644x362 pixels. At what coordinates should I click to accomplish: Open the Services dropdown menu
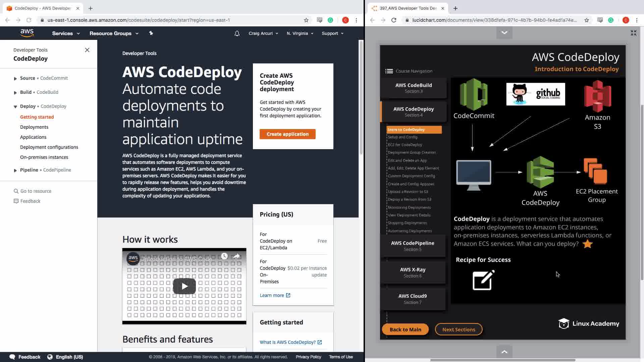[66, 34]
